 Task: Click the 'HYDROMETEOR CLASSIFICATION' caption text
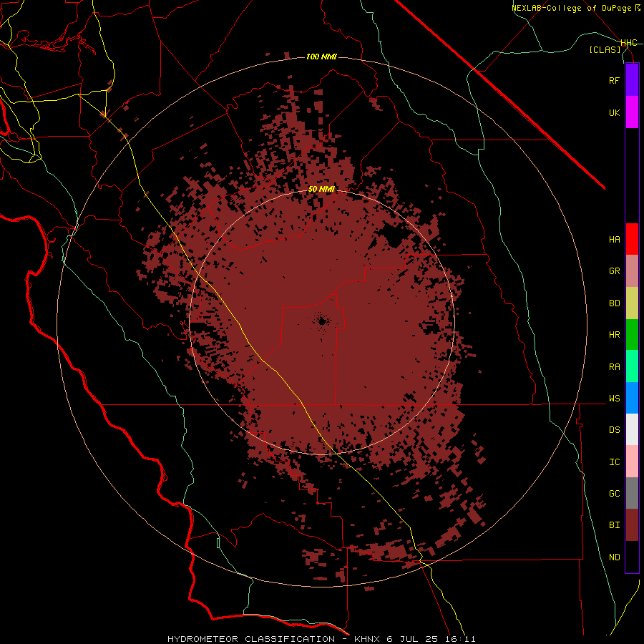[251, 639]
